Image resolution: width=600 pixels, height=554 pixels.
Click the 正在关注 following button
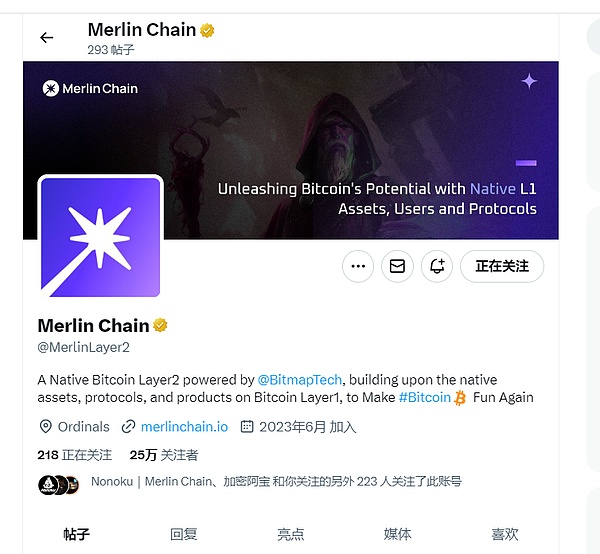[501, 266]
